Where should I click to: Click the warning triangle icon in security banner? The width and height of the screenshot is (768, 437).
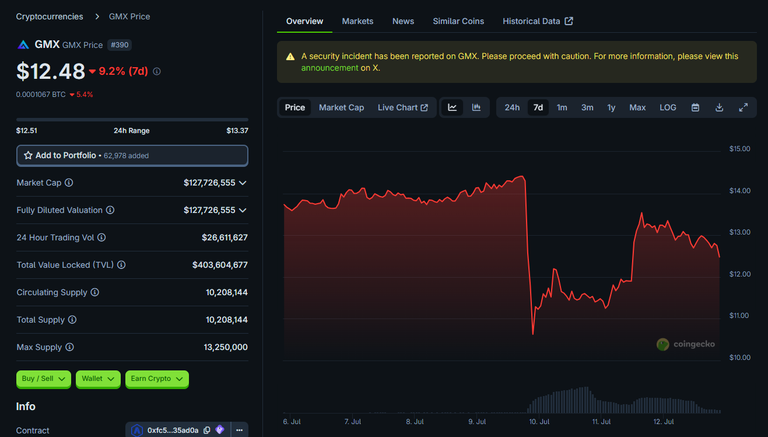click(x=290, y=56)
